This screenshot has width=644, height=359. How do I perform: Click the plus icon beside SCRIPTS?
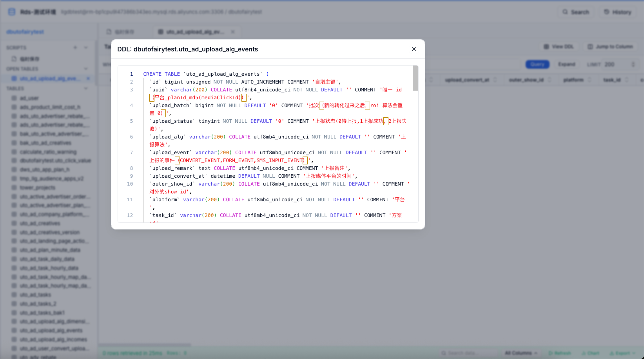tap(75, 47)
